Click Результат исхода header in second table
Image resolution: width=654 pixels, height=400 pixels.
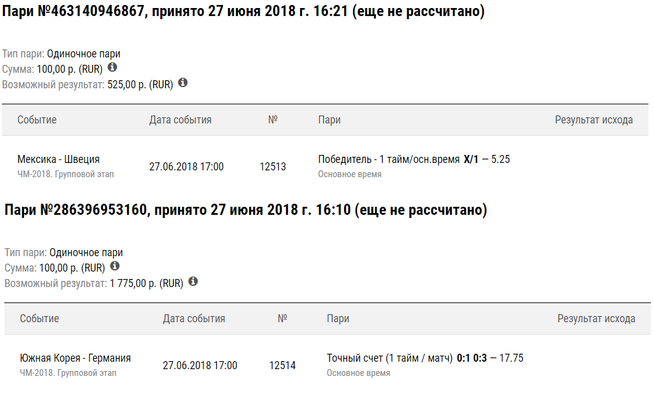pos(596,319)
